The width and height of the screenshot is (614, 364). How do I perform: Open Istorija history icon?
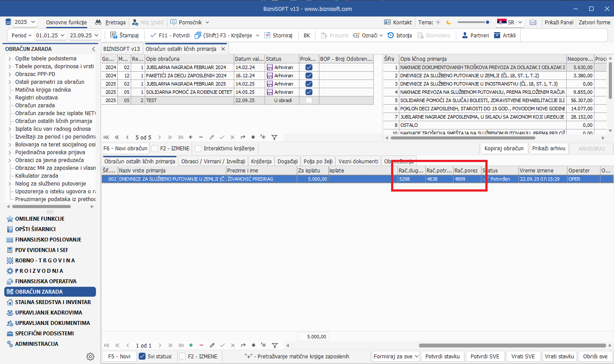[391, 35]
